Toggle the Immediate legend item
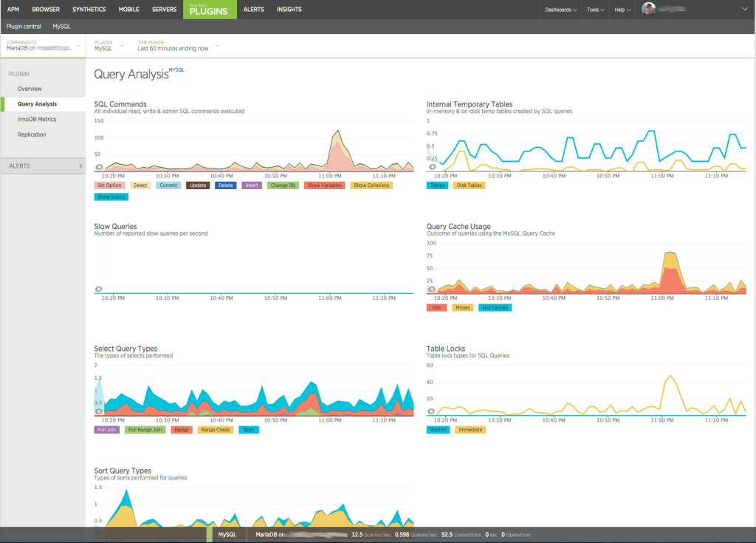756x543 pixels. click(470, 429)
